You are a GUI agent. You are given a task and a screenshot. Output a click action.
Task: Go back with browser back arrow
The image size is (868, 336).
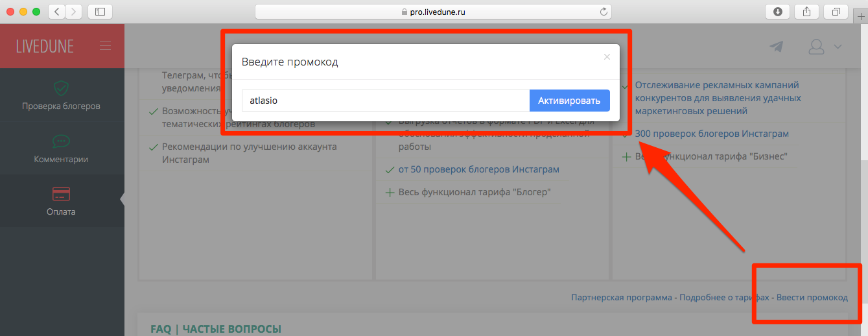(x=56, y=11)
